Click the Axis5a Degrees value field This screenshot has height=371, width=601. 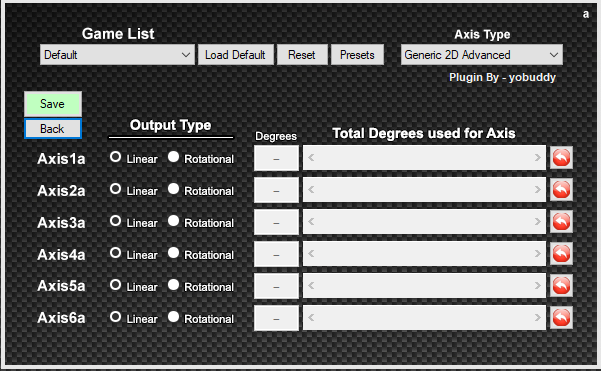[x=276, y=286]
